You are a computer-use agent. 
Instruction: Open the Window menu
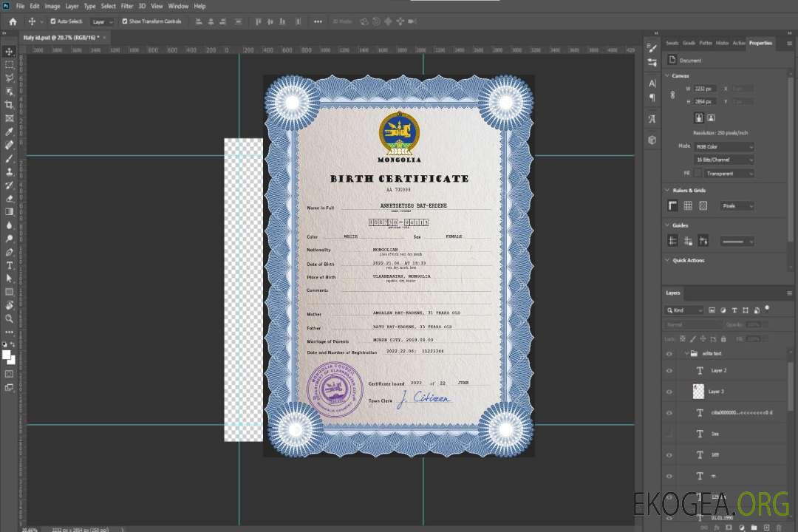(178, 6)
